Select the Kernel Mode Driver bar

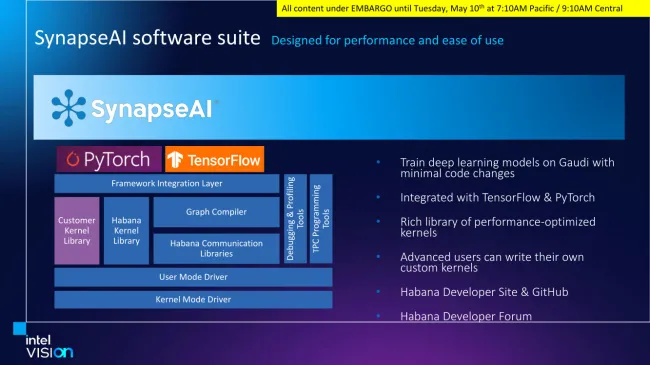[x=193, y=299]
